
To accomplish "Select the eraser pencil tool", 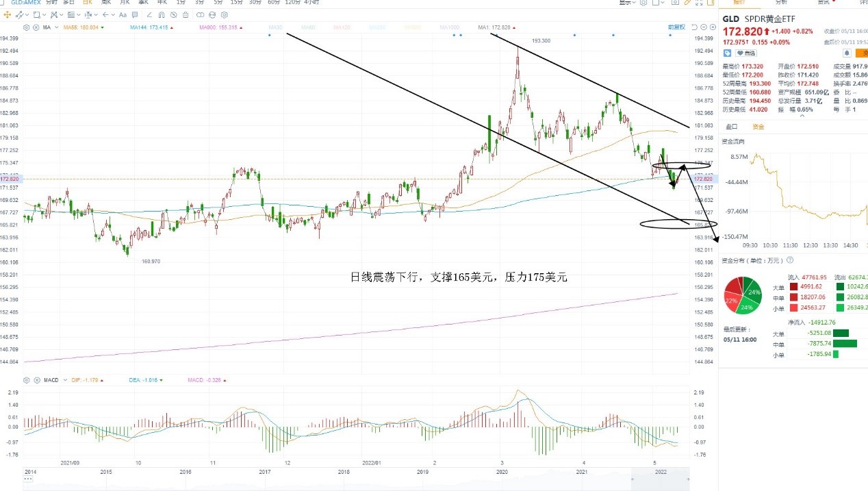I will [x=149, y=15].
